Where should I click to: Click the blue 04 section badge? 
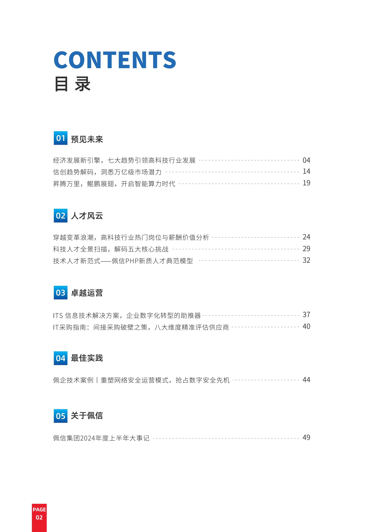point(60,358)
